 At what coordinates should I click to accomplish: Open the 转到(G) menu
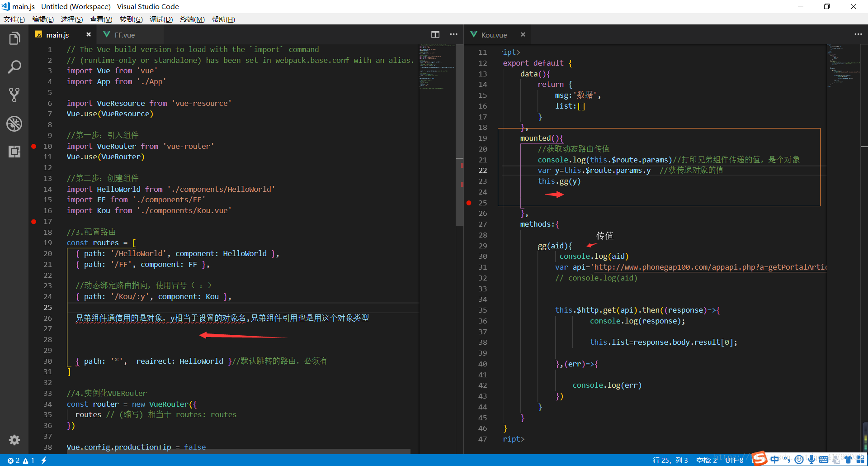pos(131,19)
